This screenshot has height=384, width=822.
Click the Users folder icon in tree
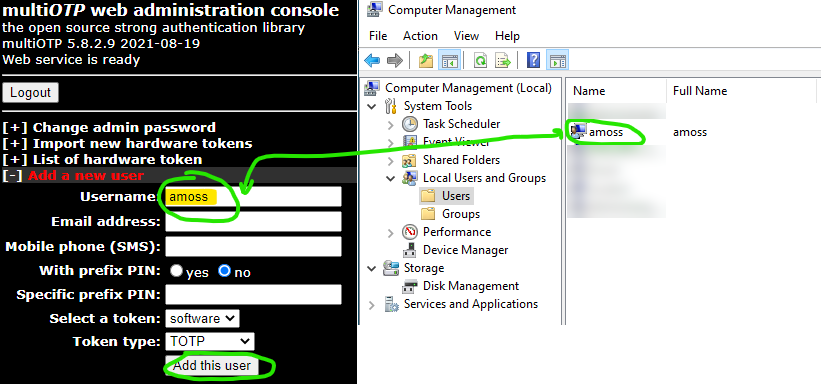(x=428, y=196)
